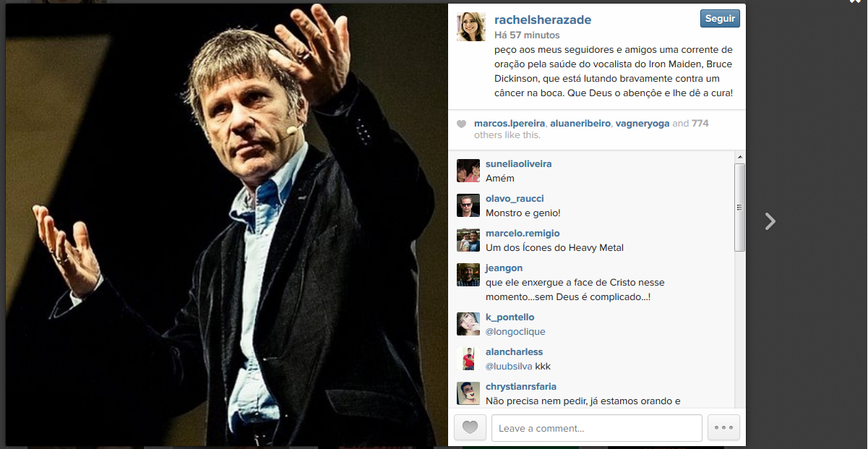Click the comments scrollbar thumb
868x449 pixels.
coord(739,208)
